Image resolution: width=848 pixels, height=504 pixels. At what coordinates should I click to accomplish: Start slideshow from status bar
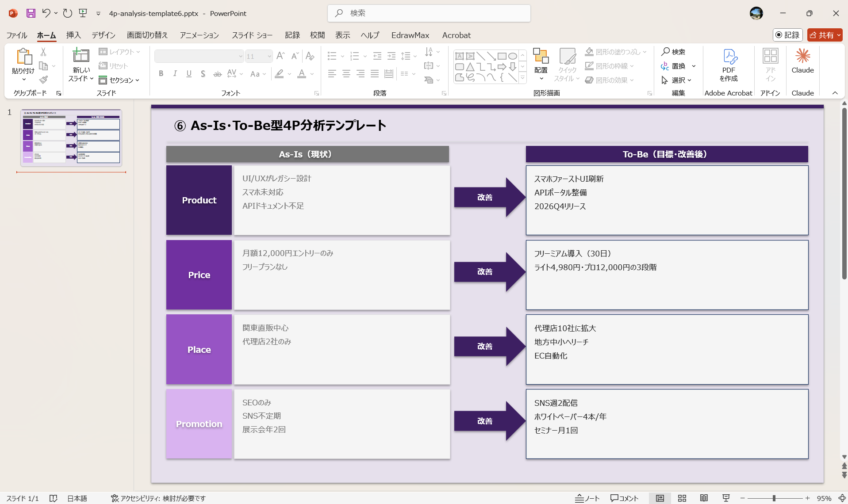[x=726, y=498]
